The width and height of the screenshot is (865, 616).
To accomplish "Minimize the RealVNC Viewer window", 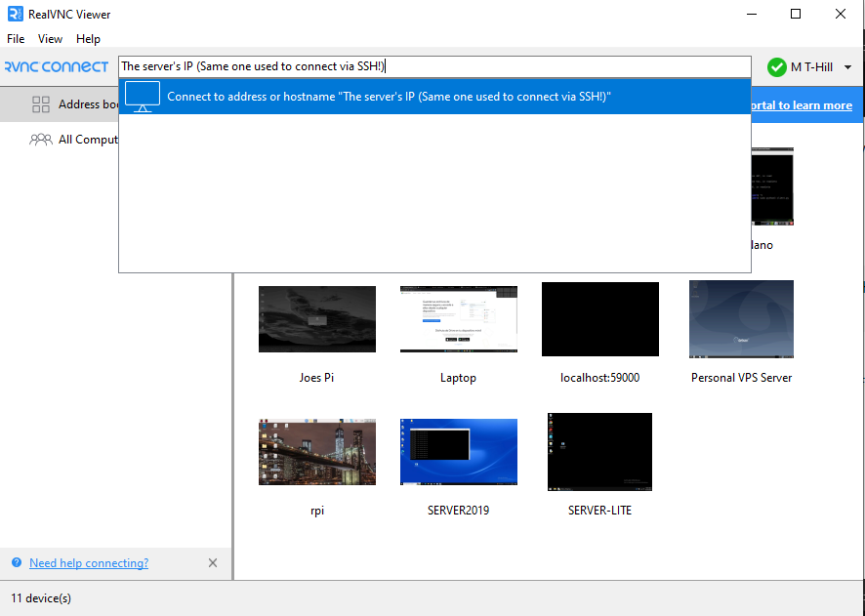I will 751,14.
